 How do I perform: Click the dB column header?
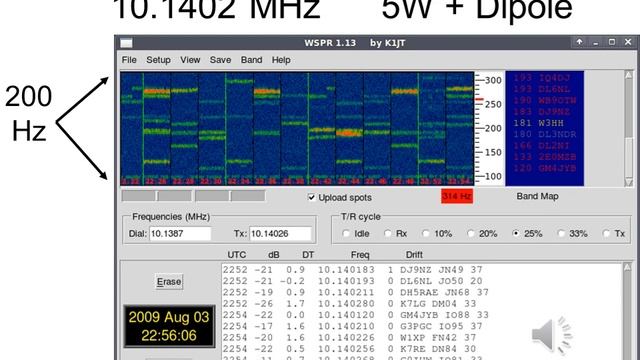273,255
